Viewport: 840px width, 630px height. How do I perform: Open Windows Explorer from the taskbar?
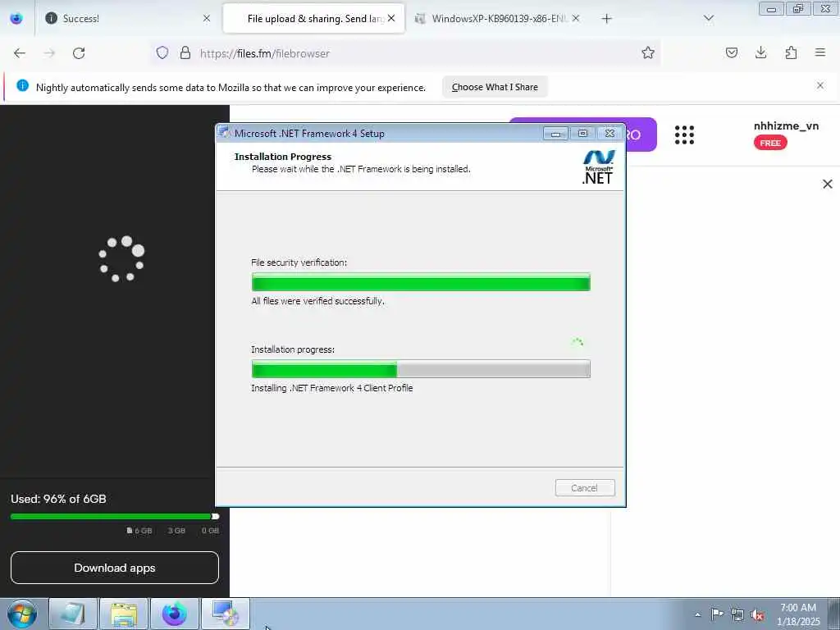[x=124, y=614]
